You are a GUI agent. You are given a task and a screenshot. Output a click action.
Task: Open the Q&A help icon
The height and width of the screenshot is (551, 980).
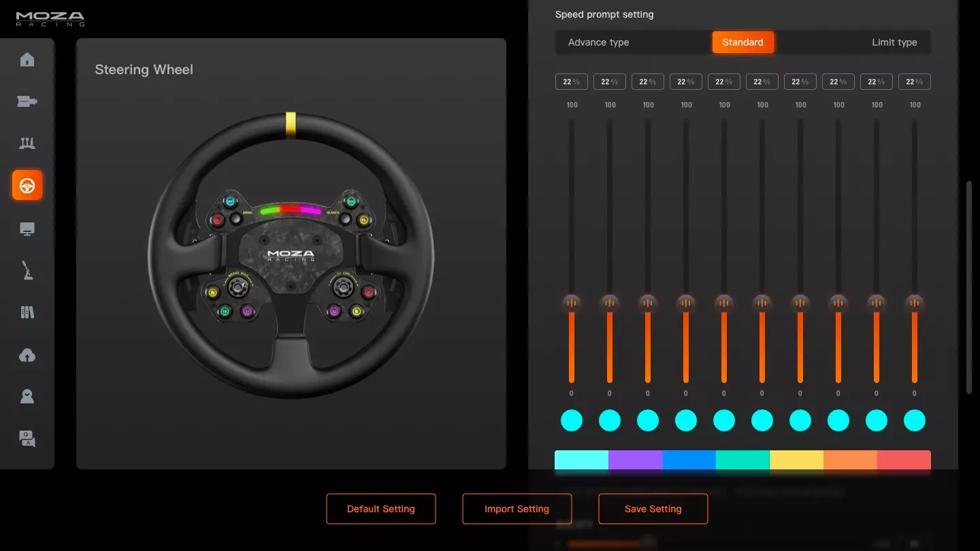[x=27, y=439]
